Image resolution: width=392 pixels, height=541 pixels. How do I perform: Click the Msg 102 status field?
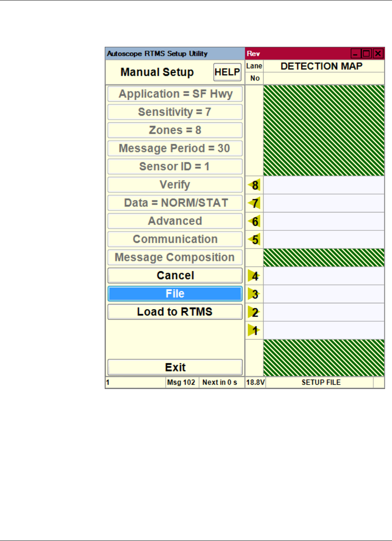181,382
